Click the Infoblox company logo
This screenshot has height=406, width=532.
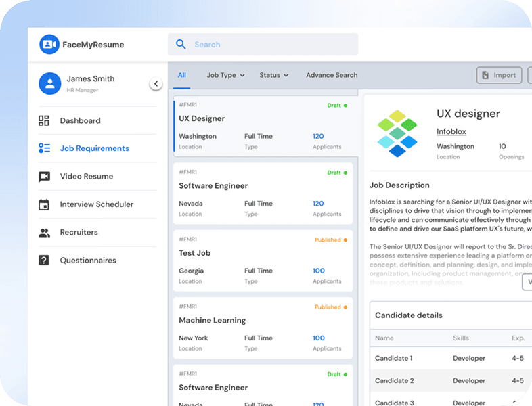tap(397, 133)
